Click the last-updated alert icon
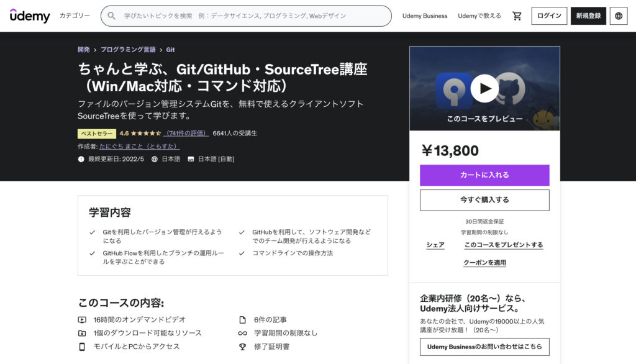Viewport: 636px width, 364px height. (x=81, y=159)
